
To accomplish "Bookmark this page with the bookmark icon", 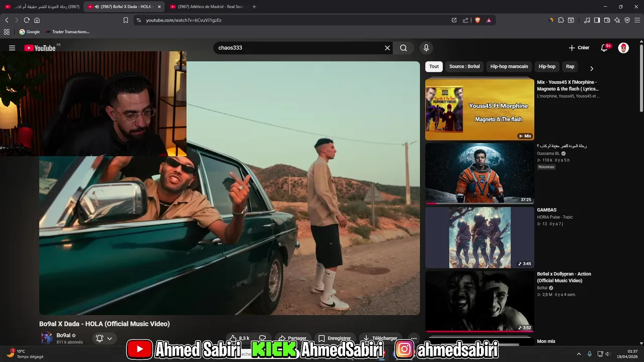I will tap(126, 20).
